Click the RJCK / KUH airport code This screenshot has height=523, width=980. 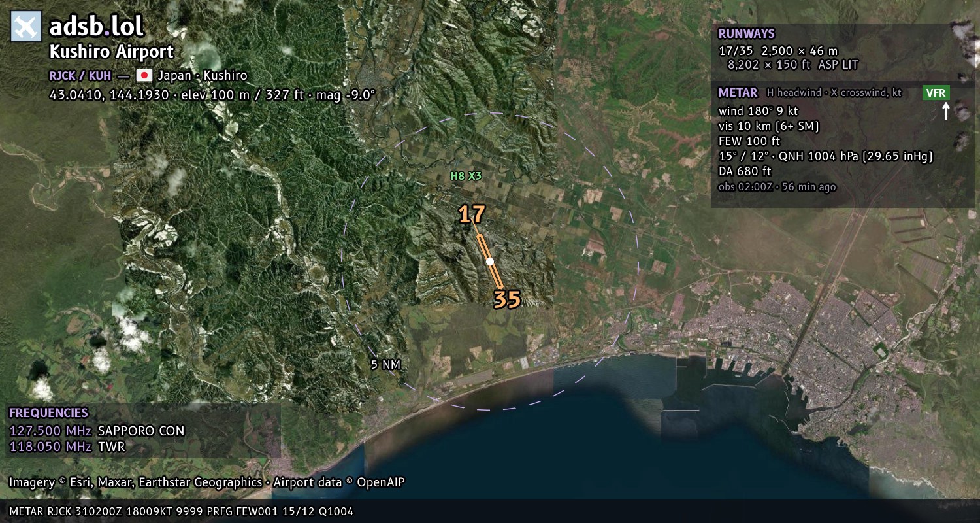click(80, 75)
